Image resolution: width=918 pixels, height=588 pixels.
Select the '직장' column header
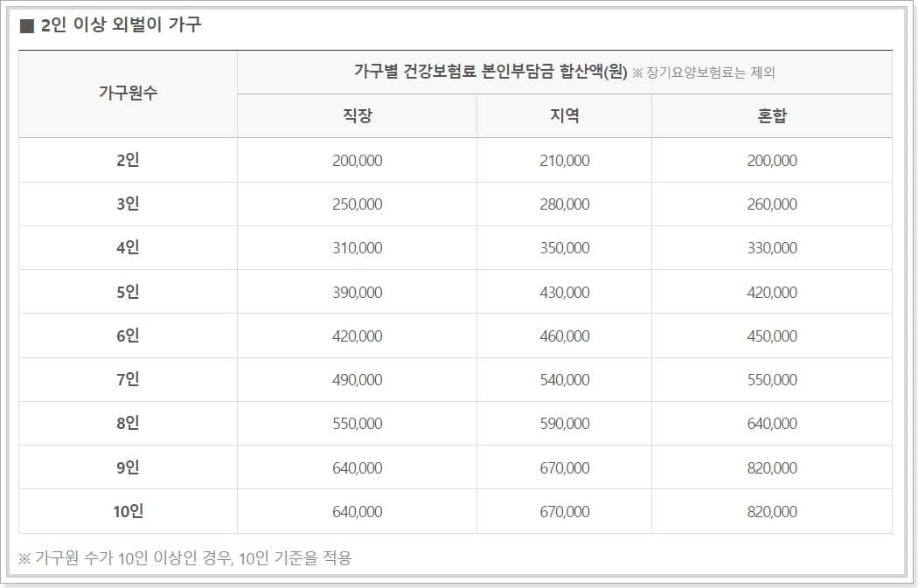click(355, 114)
